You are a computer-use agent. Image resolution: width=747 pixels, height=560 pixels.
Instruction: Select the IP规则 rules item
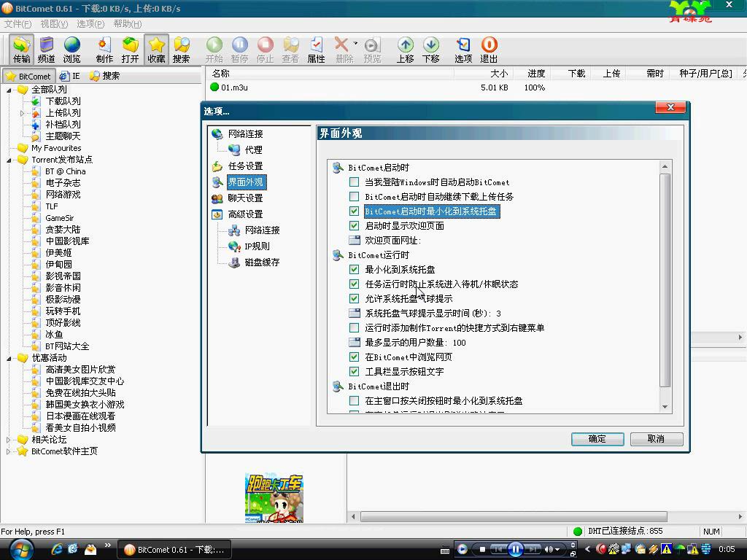tap(258, 246)
